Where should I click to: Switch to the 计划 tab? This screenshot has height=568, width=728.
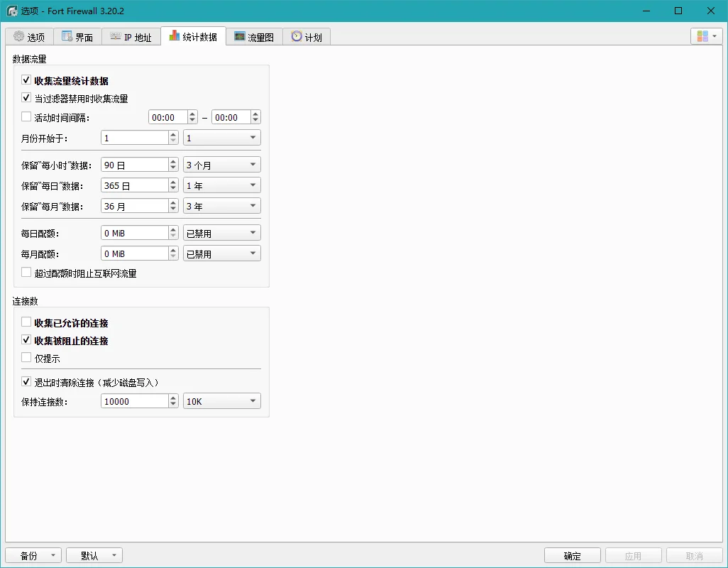(x=307, y=37)
